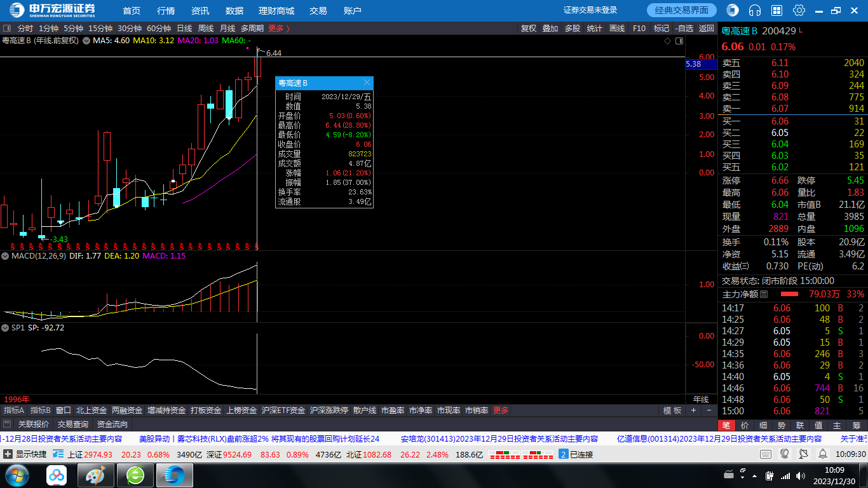Toggle the panel box left of 关联报价
Viewport: 868px width, 488px height.
[x=7, y=424]
